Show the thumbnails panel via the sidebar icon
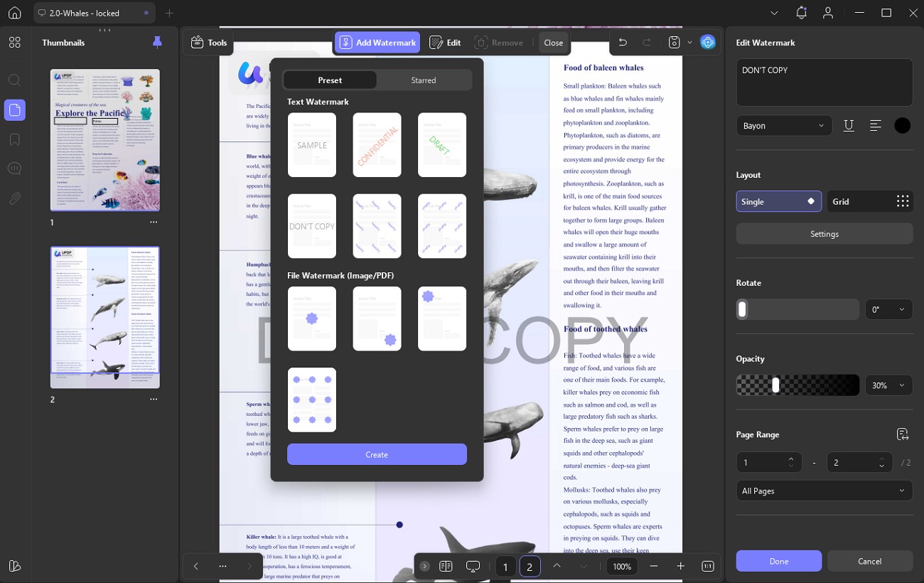 [14, 110]
